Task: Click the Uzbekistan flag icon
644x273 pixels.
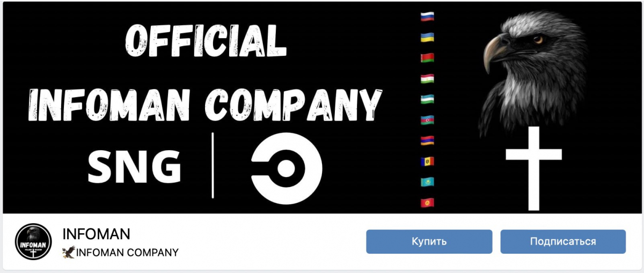Action: pyautogui.click(x=428, y=99)
